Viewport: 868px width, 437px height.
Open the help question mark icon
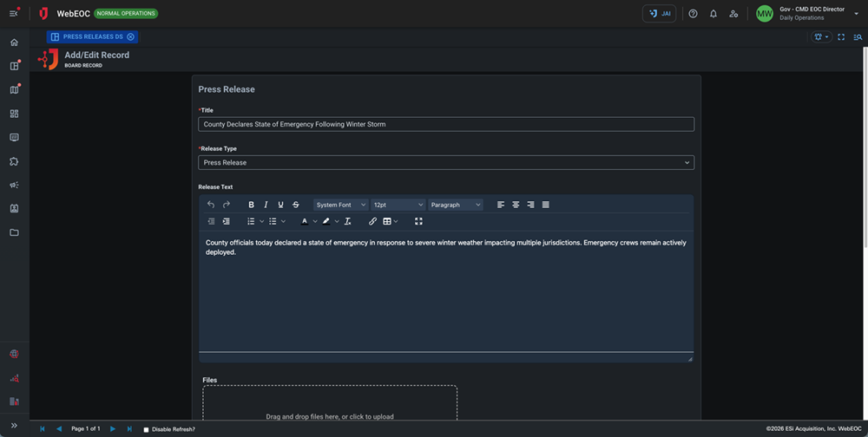pos(693,14)
